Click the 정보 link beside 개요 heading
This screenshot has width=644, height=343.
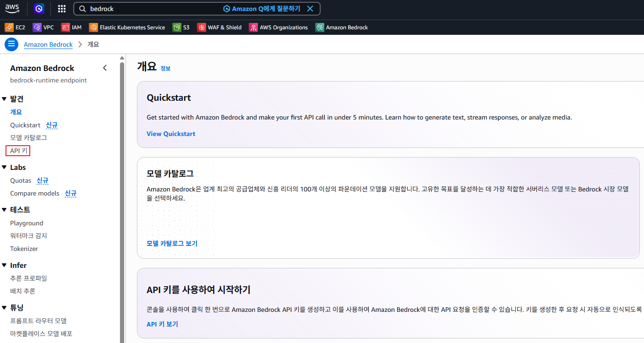pos(165,68)
